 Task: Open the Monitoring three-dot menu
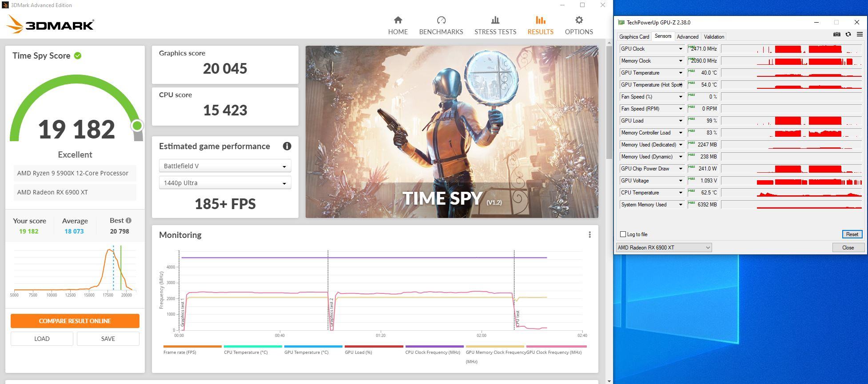click(589, 234)
